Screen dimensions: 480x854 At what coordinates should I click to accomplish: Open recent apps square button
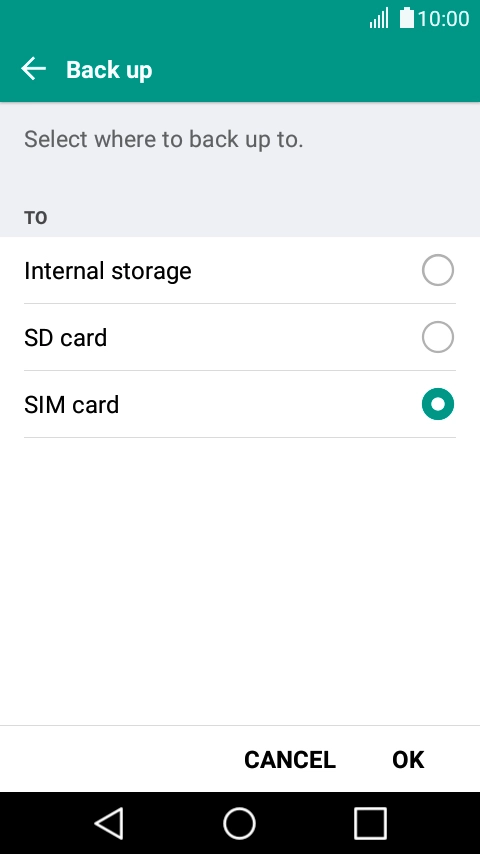(370, 823)
